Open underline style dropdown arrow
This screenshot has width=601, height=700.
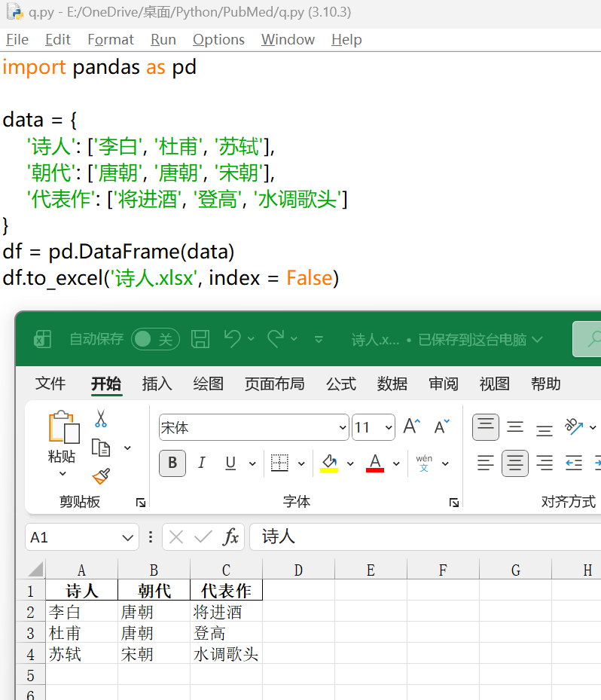252,463
